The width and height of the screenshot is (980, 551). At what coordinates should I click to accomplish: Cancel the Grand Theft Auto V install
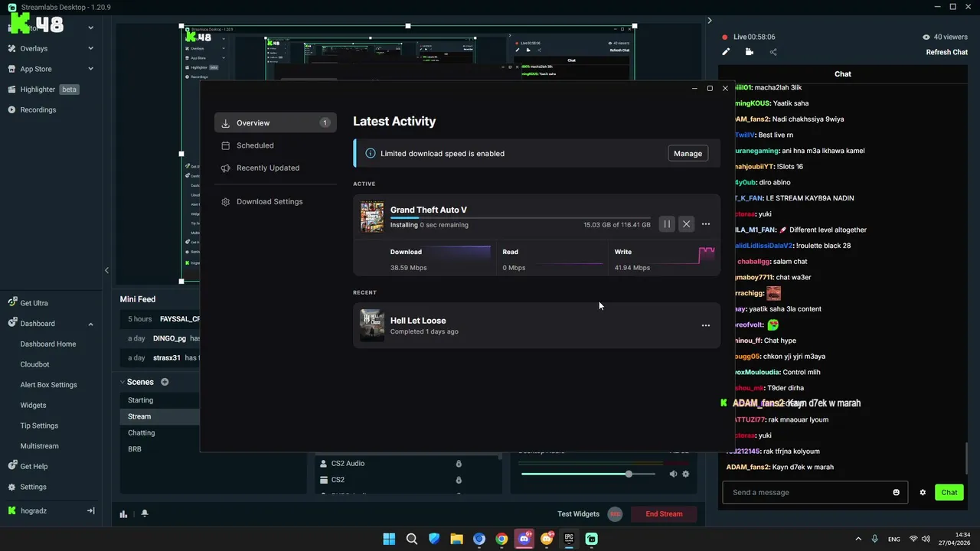[687, 224]
